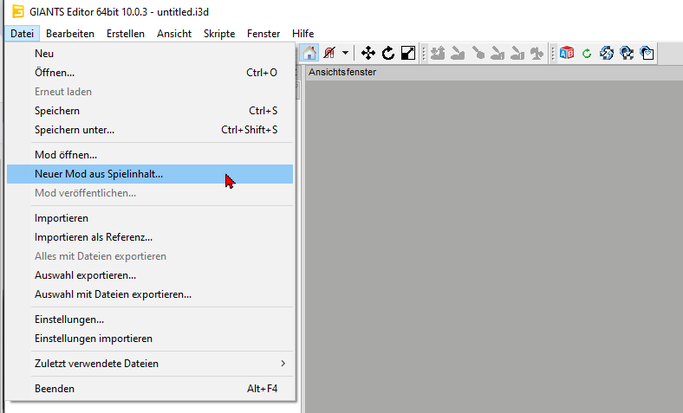The image size is (683, 413).
Task: Choose Importieren from the menu
Action: tap(150, 218)
